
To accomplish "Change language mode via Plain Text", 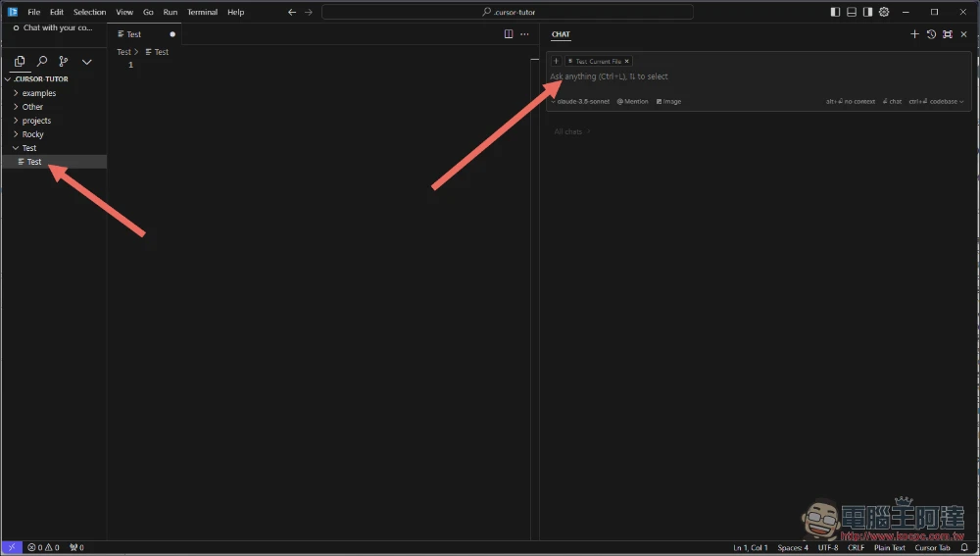I will coord(890,548).
